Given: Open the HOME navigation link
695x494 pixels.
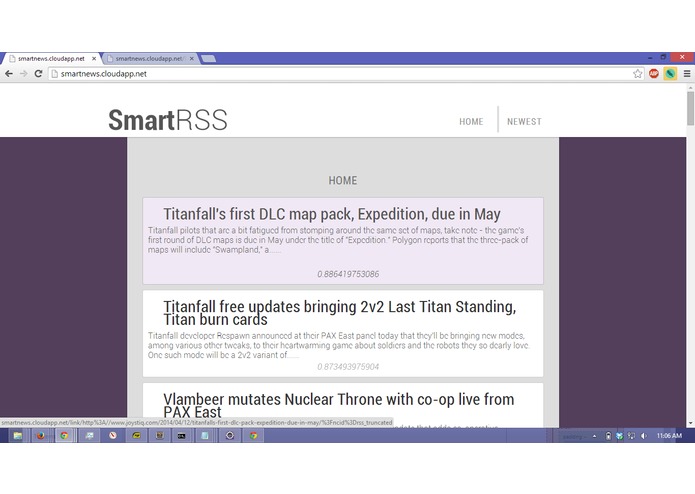Looking at the screenshot, I should pos(471,121).
